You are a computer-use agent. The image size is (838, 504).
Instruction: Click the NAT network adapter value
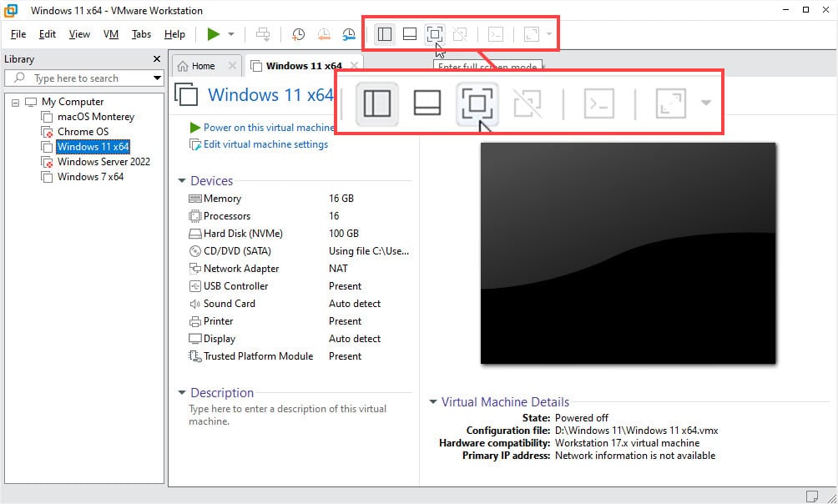pos(338,269)
